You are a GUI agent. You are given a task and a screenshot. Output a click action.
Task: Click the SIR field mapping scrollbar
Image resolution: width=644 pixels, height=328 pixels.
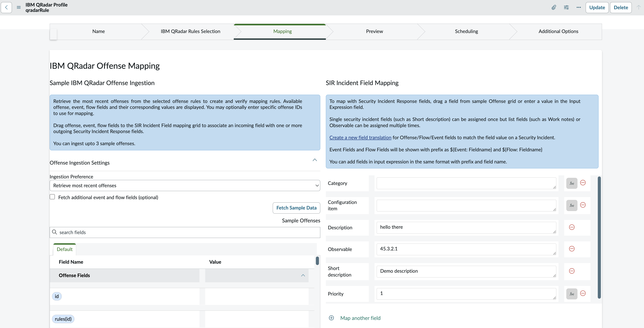[599, 237]
